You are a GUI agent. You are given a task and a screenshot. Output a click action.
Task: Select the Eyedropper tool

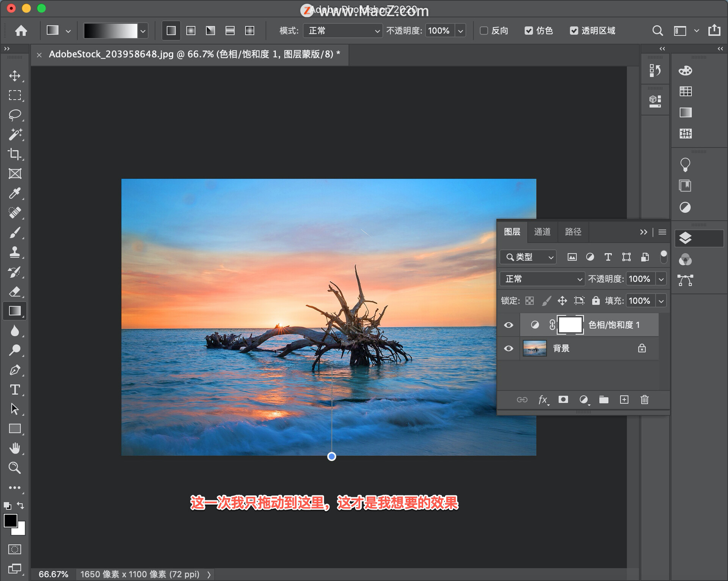15,193
